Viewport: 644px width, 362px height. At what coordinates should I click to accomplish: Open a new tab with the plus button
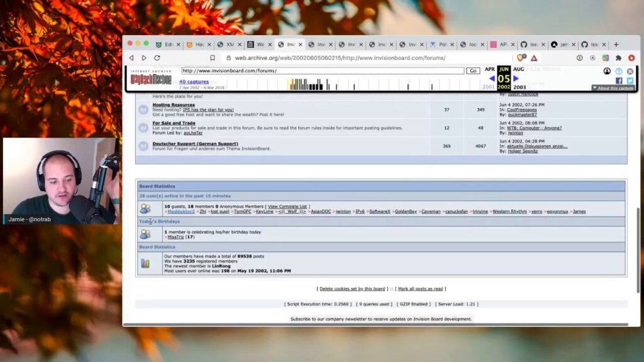(616, 45)
